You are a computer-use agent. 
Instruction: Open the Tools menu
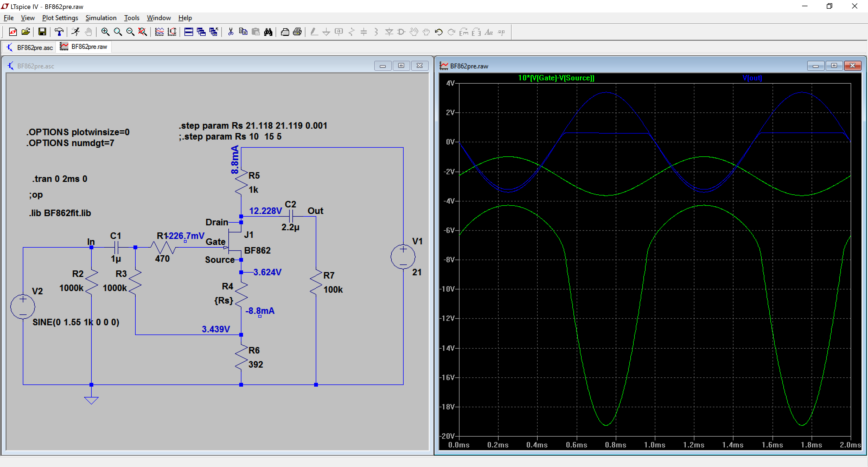(131, 18)
